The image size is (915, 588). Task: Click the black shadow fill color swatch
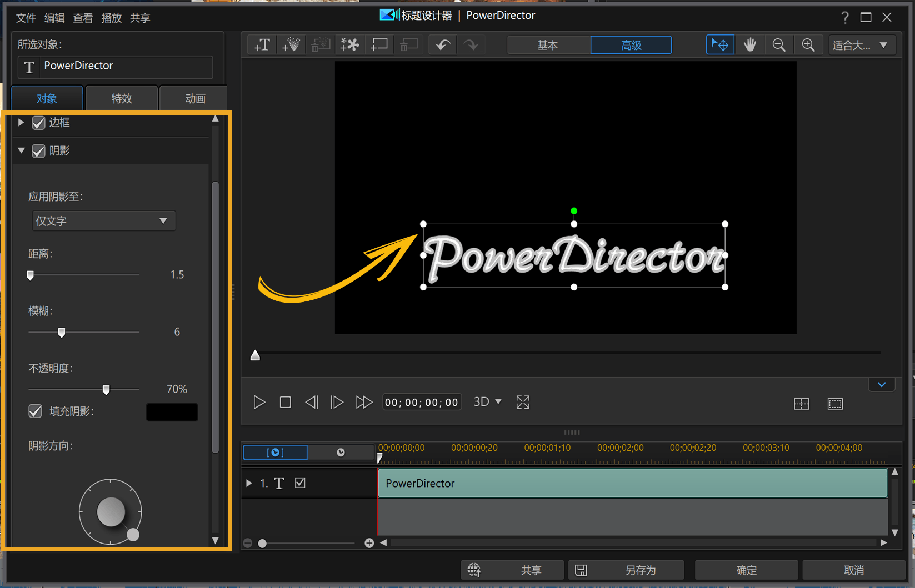click(x=172, y=412)
